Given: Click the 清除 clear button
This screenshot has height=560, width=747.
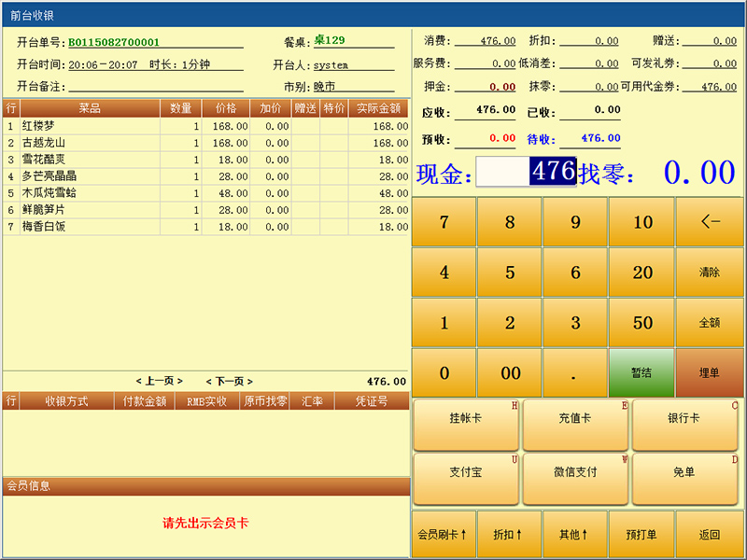Looking at the screenshot, I should 710,273.
